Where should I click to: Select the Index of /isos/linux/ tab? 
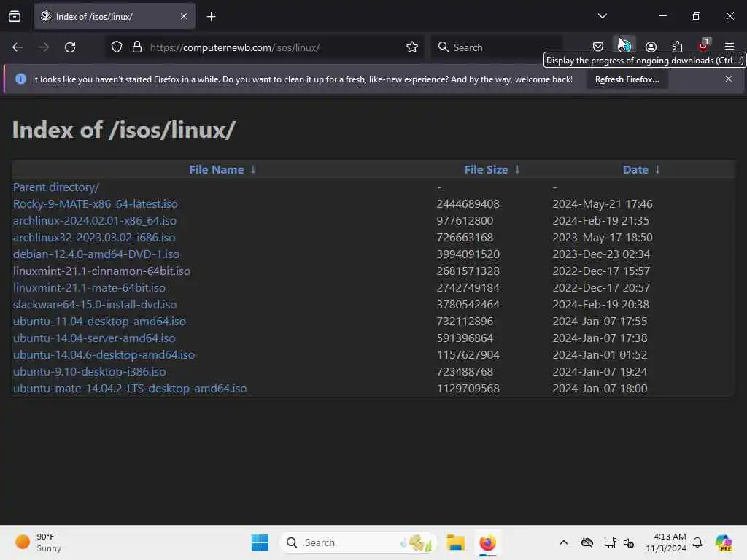point(115,16)
